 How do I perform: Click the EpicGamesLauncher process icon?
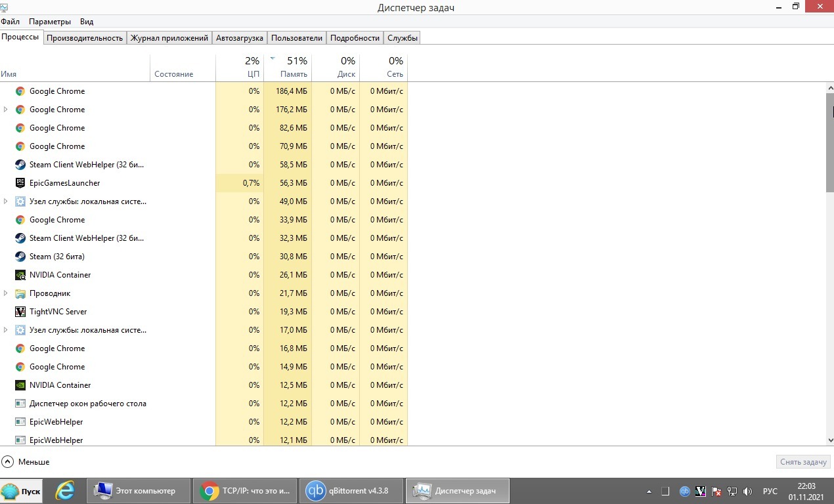[x=20, y=183]
